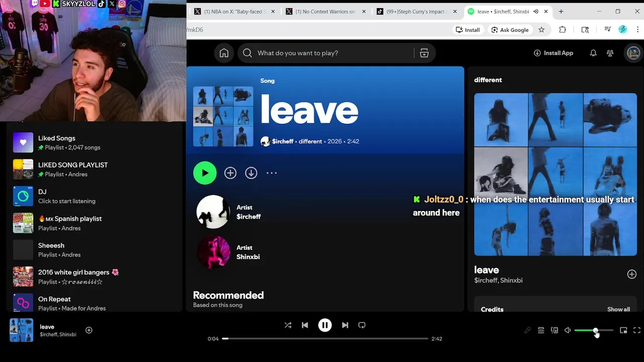Open more options for song 'leave'
Image resolution: width=644 pixels, height=362 pixels.
click(272, 173)
